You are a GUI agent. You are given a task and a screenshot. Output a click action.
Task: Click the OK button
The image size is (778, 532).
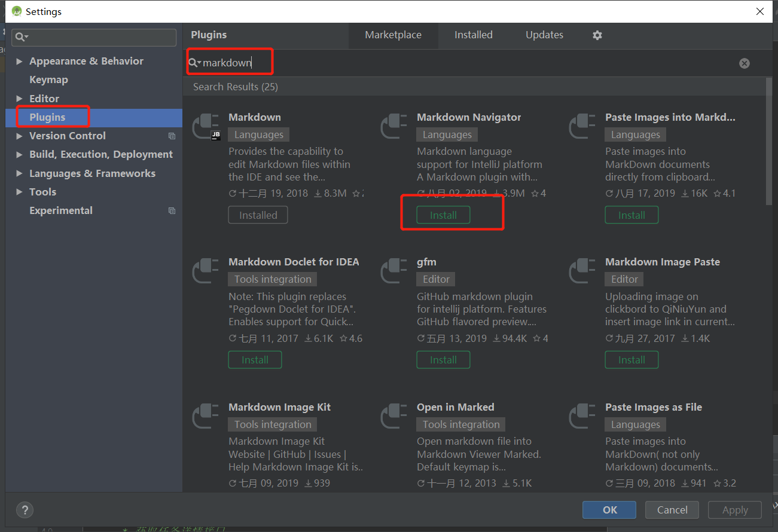point(609,510)
